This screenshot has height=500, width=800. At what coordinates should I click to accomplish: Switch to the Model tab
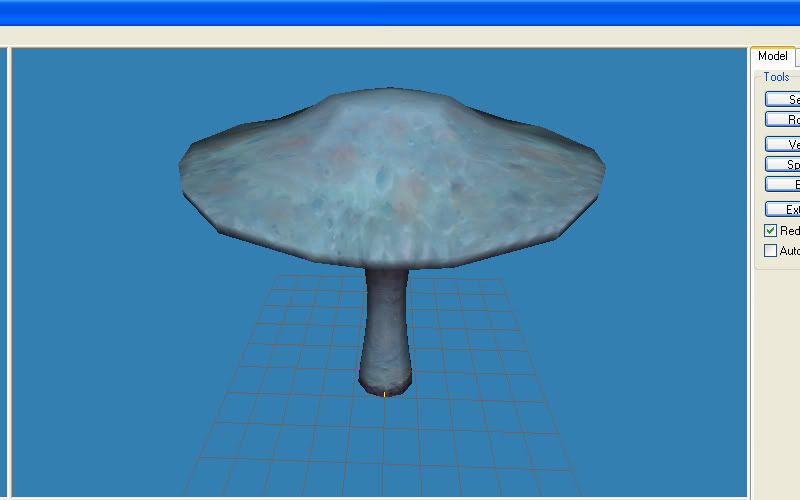772,57
